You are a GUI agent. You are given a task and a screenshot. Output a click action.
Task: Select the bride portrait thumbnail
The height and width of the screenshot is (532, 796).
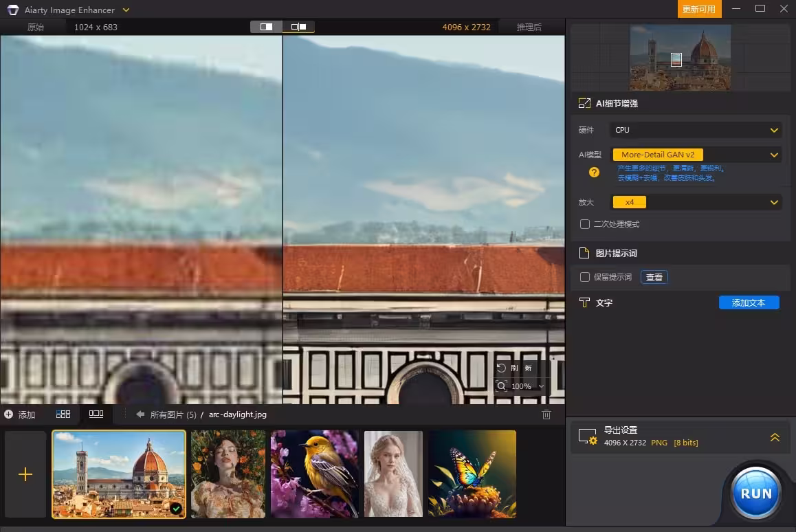(x=393, y=474)
